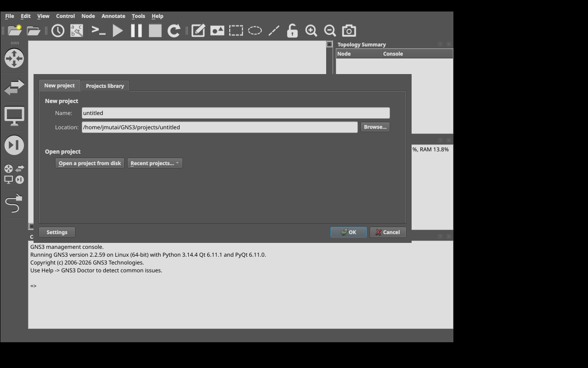The width and height of the screenshot is (588, 368).
Task: Open the Help menu
Action: click(x=158, y=16)
